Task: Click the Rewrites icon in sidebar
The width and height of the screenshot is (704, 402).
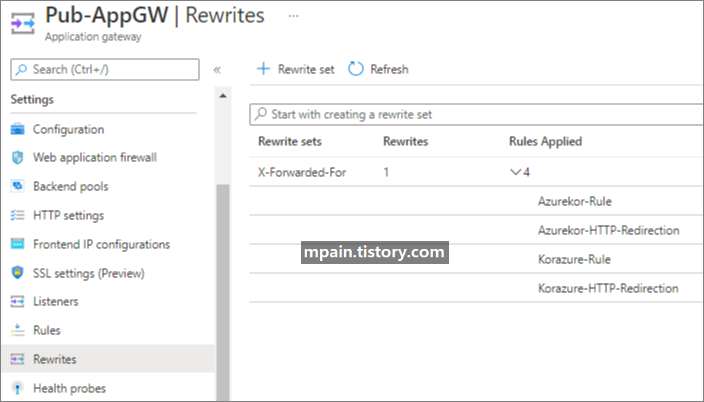Action: click(18, 359)
